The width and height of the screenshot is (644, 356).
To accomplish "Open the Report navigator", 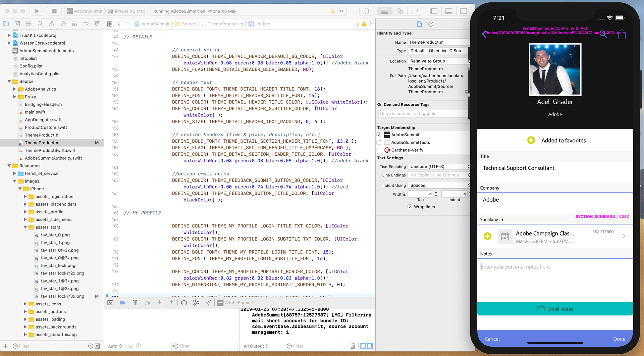I will pos(98,24).
